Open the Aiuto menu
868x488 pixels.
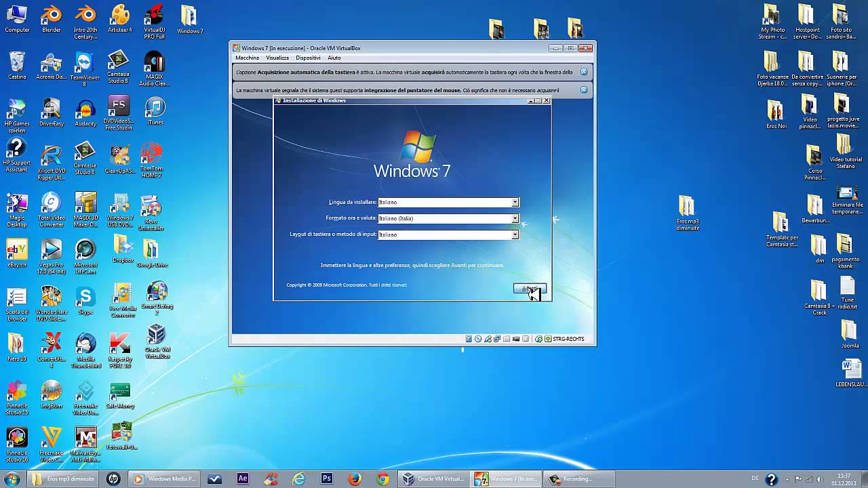pos(334,58)
